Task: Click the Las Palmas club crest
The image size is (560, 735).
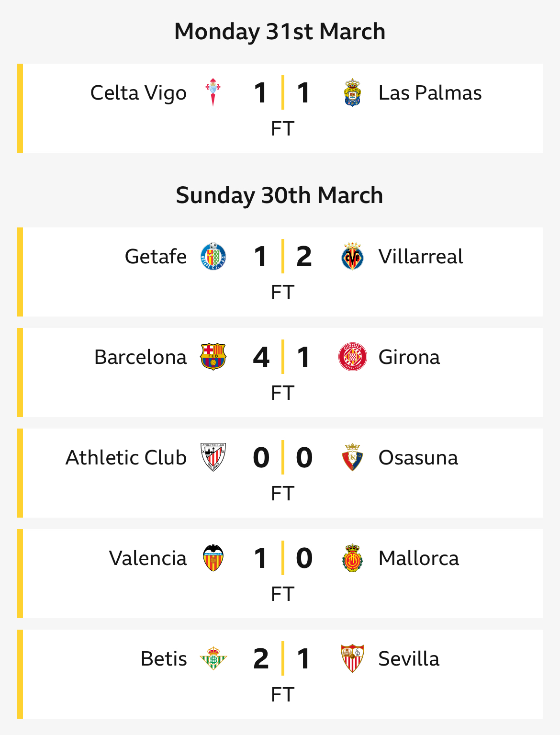Action: [352, 92]
